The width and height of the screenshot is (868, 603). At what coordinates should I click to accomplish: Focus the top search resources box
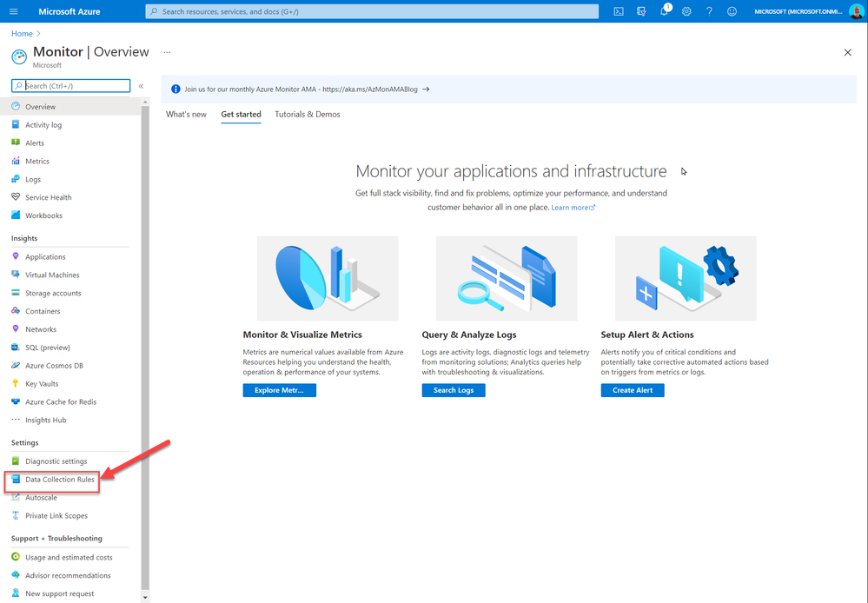372,11
